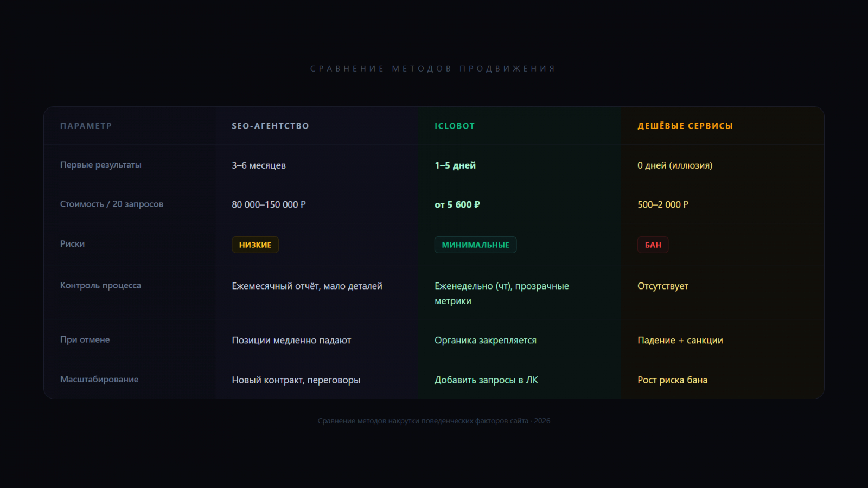The height and width of the screenshot is (488, 868).
Task: Click the 'Масштабирование' row label
Action: tap(99, 380)
